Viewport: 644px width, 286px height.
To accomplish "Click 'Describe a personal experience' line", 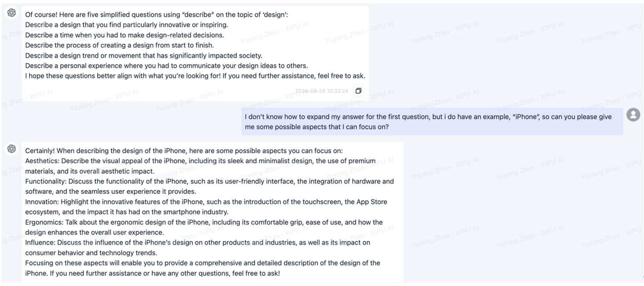I will (166, 65).
